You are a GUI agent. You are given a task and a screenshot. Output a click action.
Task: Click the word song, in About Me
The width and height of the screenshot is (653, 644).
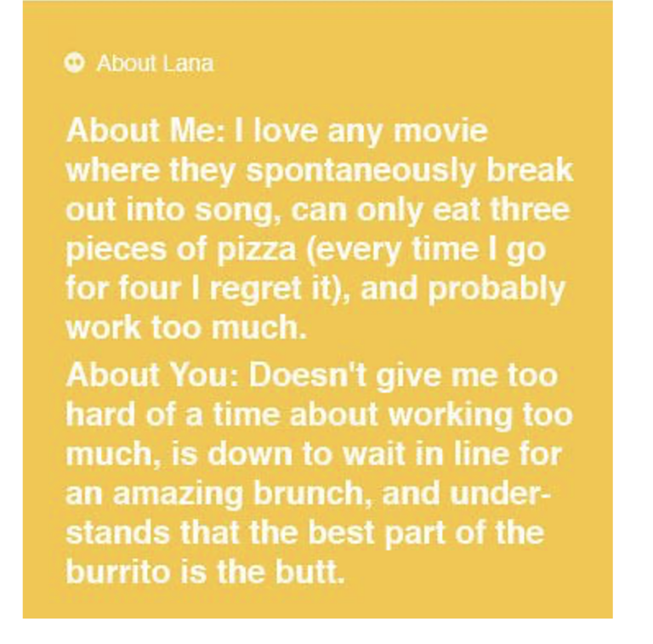pyautogui.click(x=238, y=210)
